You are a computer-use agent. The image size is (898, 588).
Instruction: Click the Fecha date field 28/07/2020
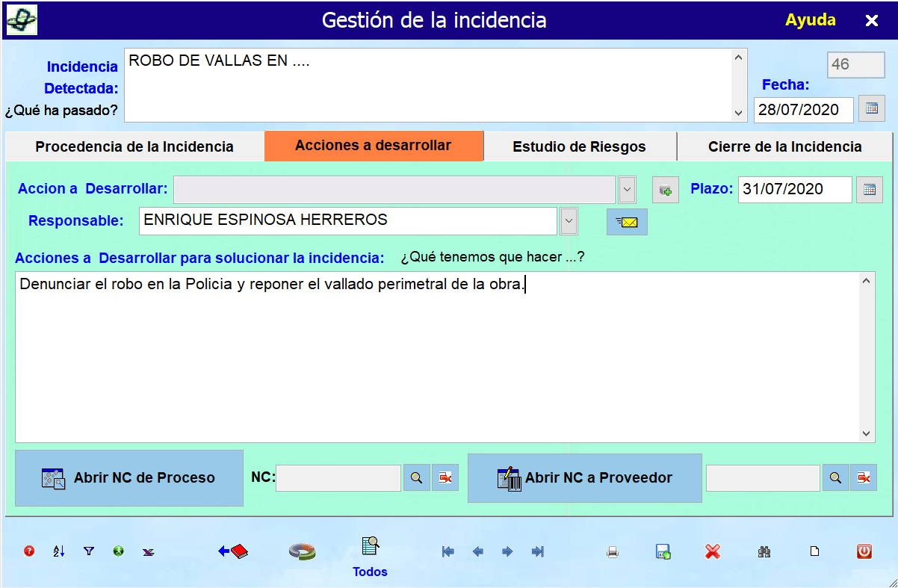(x=804, y=109)
